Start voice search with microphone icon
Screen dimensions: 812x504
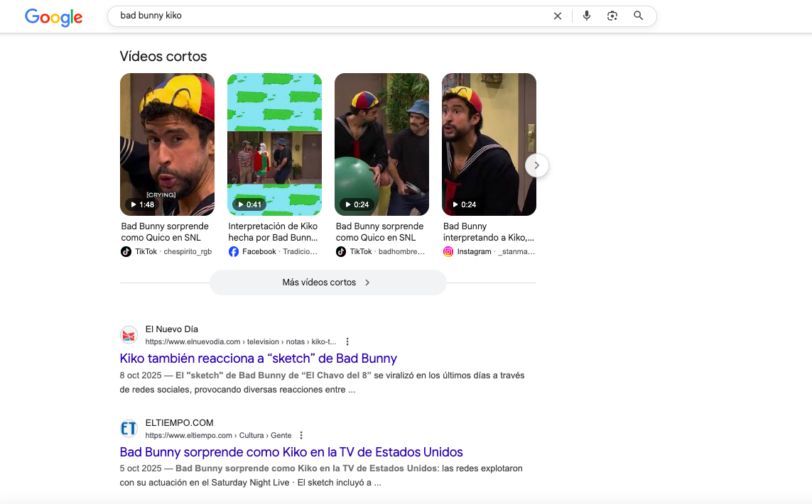point(586,16)
